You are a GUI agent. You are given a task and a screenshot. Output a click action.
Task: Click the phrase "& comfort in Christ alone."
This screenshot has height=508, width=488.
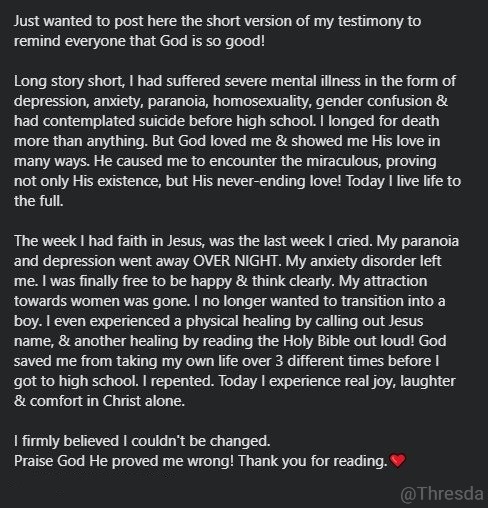pos(99,401)
